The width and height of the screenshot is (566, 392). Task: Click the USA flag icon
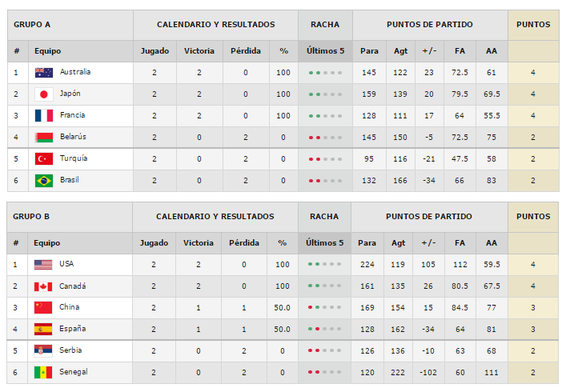pyautogui.click(x=43, y=265)
